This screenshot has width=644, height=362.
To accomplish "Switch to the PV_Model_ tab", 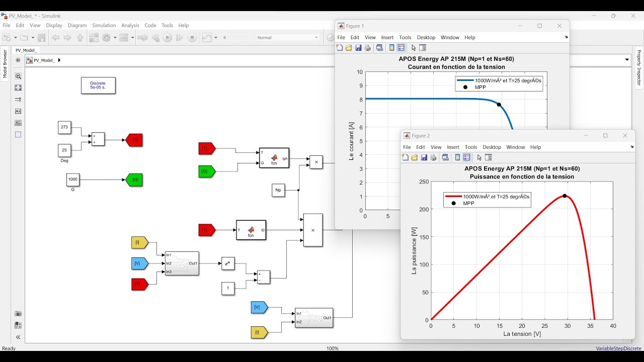I will [x=26, y=50].
